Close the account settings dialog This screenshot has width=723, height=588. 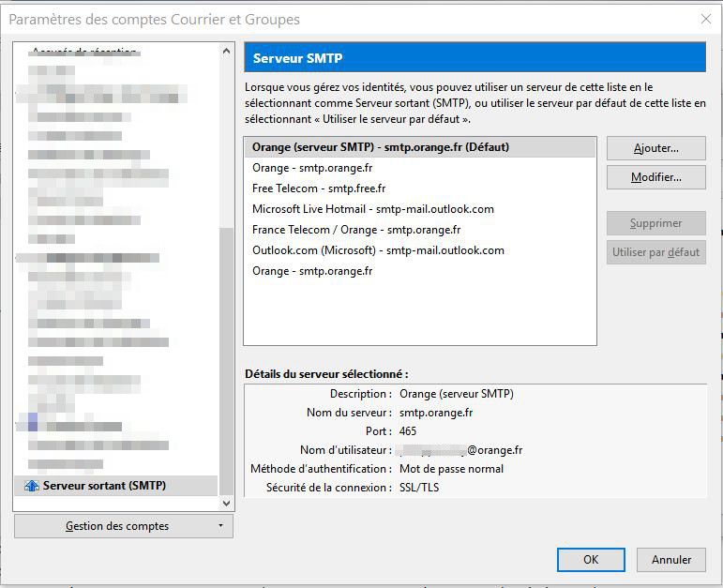tap(705, 19)
